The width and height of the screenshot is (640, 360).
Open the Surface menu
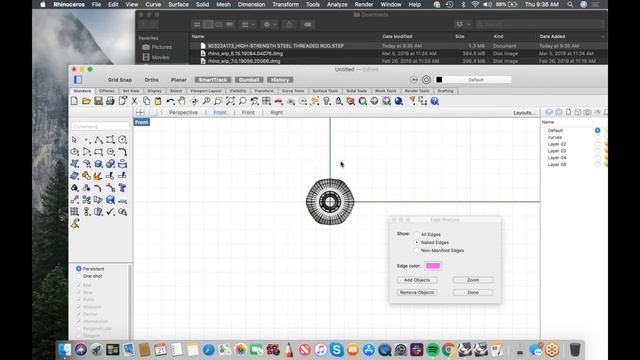178,4
